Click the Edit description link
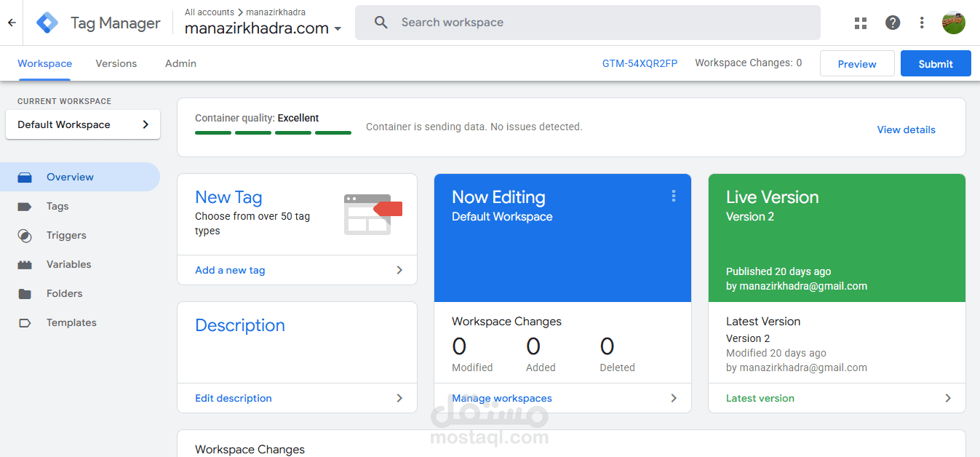This screenshot has width=980, height=457. 234,398
